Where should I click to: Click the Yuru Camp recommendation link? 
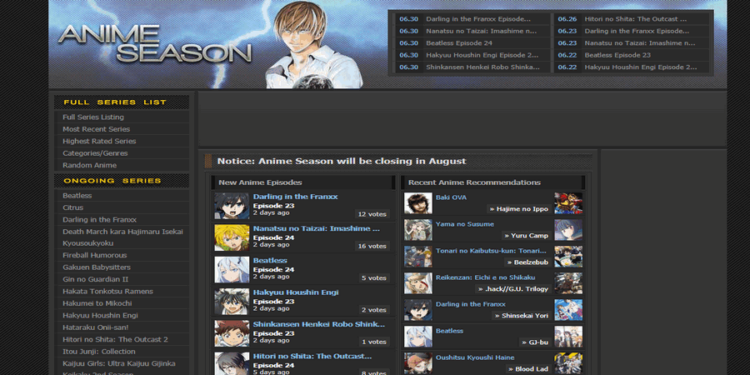pos(526,236)
